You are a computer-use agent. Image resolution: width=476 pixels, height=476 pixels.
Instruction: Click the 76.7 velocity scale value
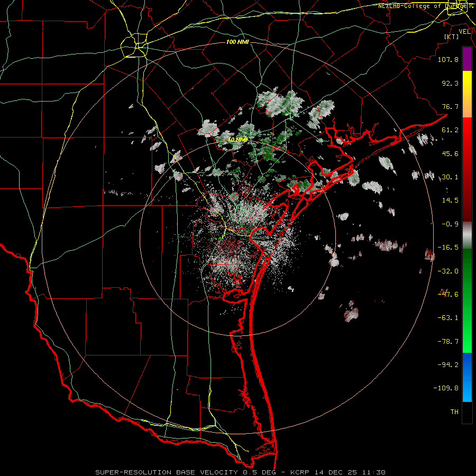pyautogui.click(x=450, y=106)
